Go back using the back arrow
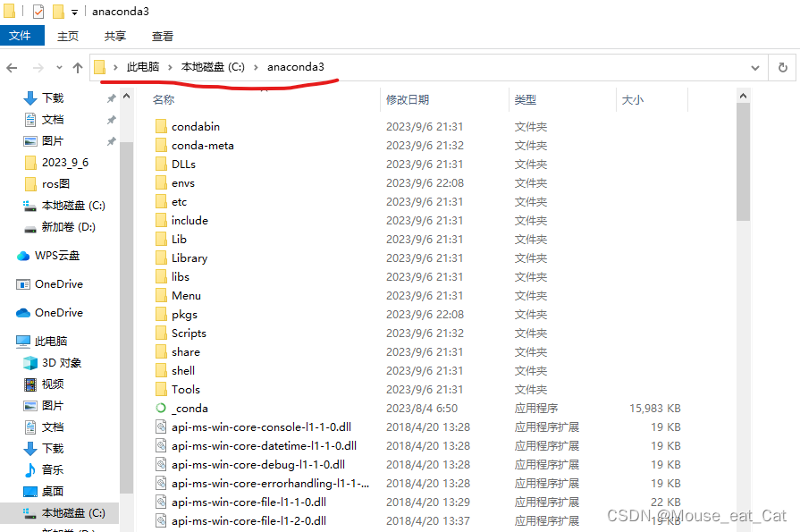800x532 pixels. (x=12, y=67)
